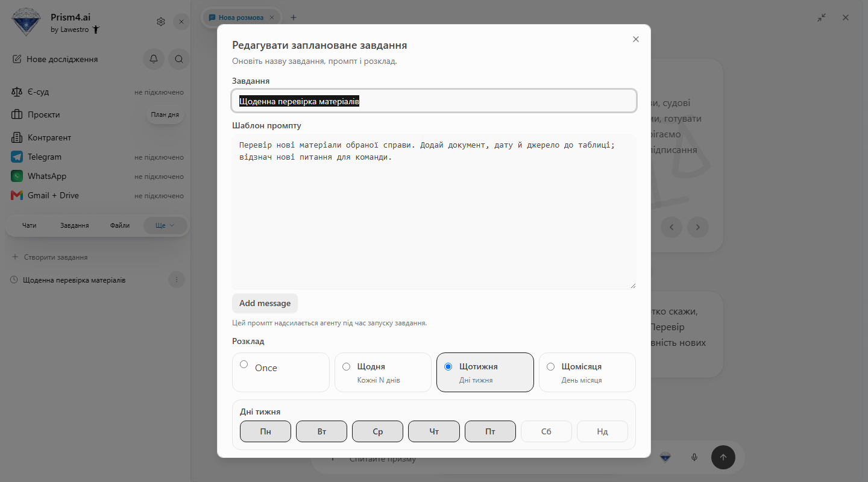Image resolution: width=868 pixels, height=482 pixels.
Task: Go to previous suggestion card chevron
Action: [671, 227]
